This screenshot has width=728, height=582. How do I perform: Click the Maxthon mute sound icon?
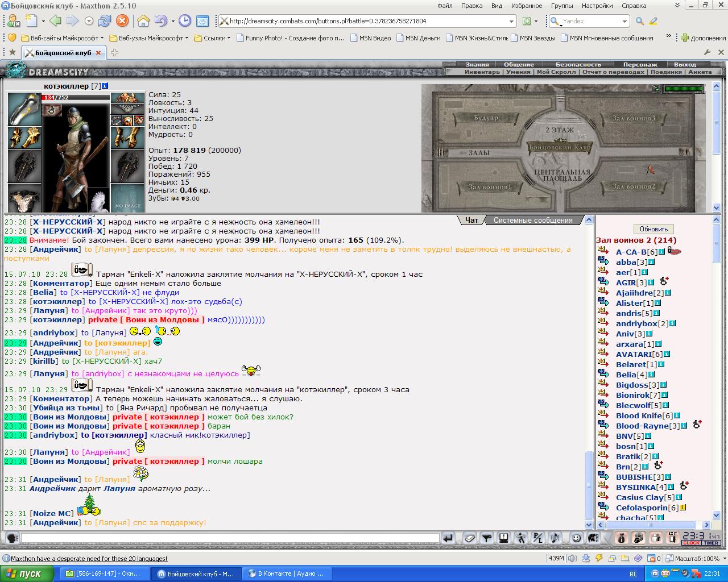pyautogui.click(x=573, y=558)
